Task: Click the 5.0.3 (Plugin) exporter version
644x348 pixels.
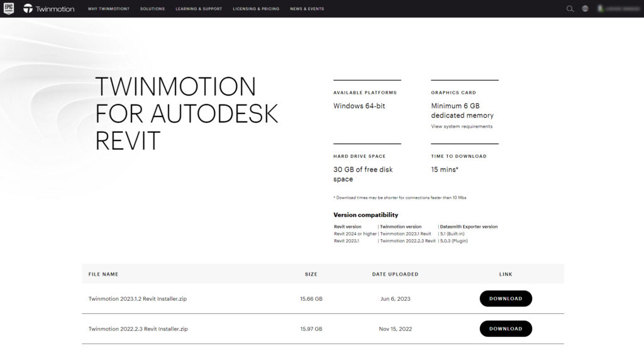Action: [454, 241]
